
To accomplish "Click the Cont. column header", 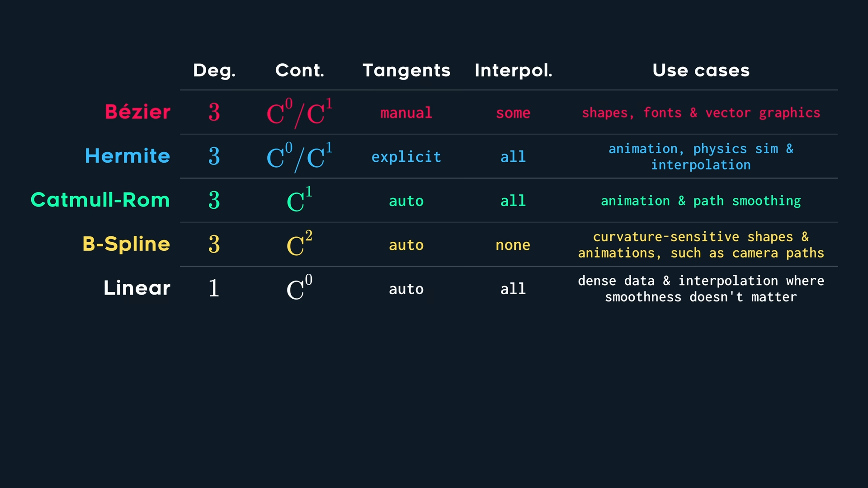I will [x=299, y=70].
